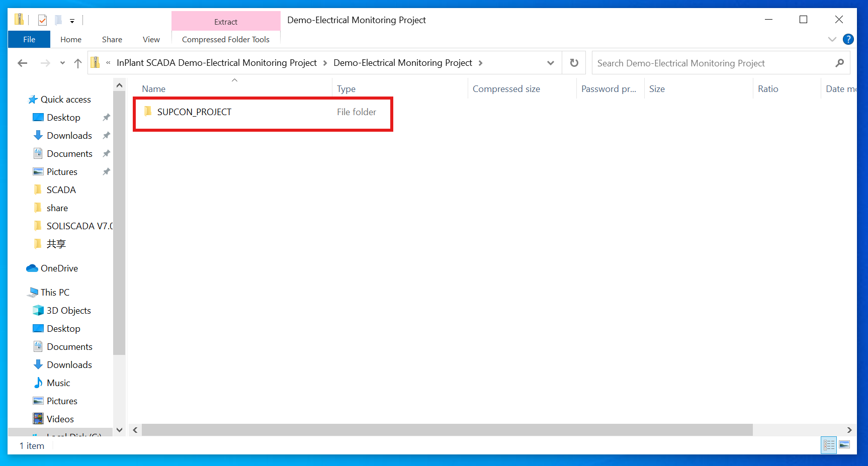Viewport: 868px width, 466px height.
Task: Open Pictures under This PC
Action: (x=62, y=401)
